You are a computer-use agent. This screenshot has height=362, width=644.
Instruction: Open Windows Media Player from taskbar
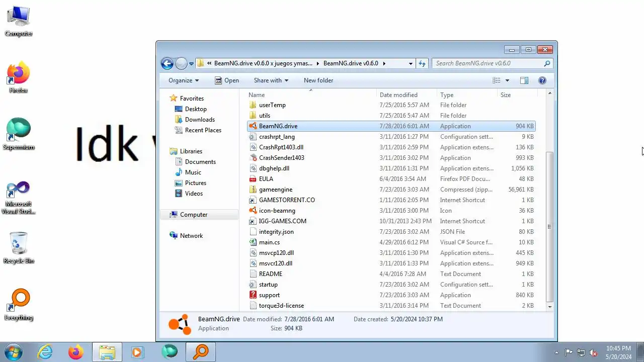coord(137,352)
